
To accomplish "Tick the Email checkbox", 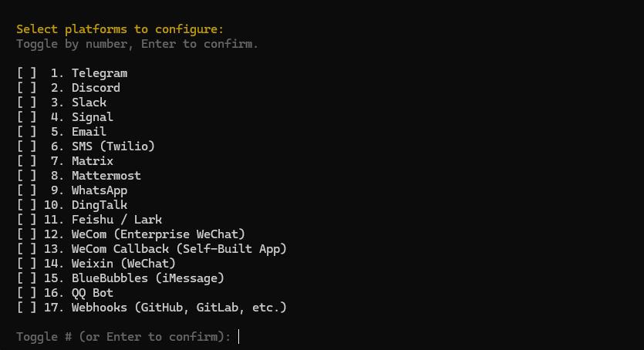I will 26,132.
